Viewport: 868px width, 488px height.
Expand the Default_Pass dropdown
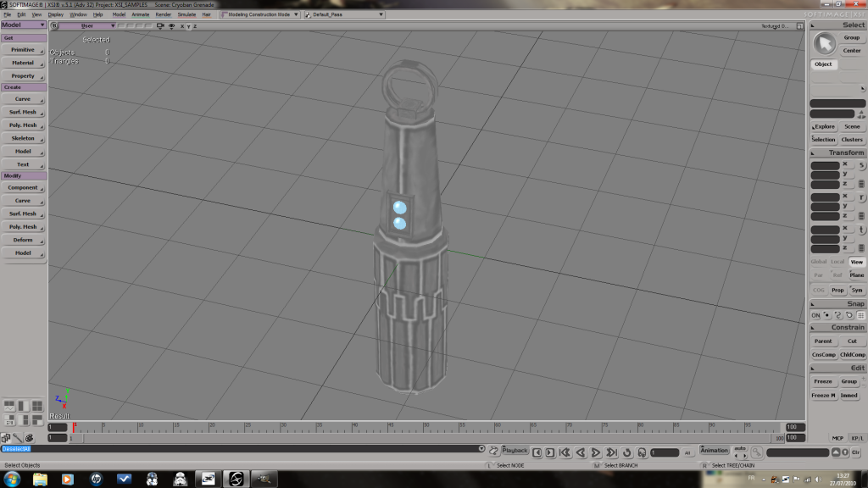344,14
